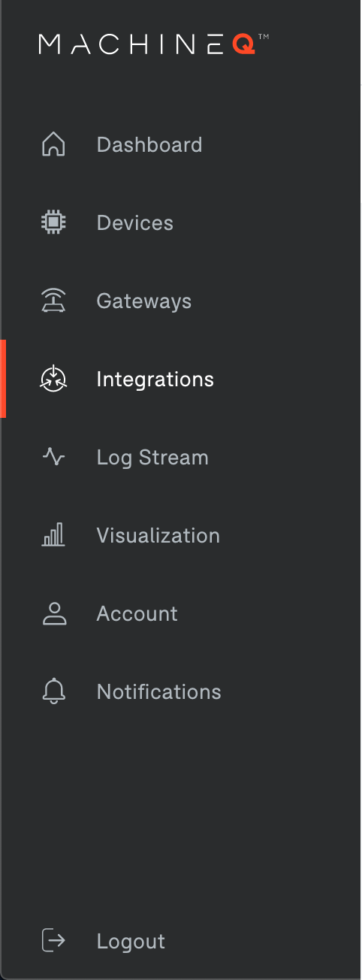Click the Dashboard house icon

(x=53, y=144)
